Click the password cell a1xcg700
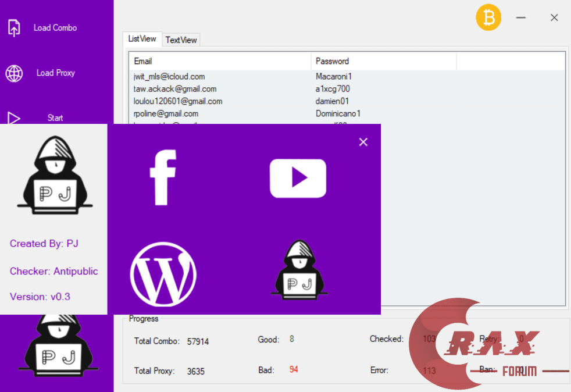The image size is (571, 392). [x=333, y=89]
